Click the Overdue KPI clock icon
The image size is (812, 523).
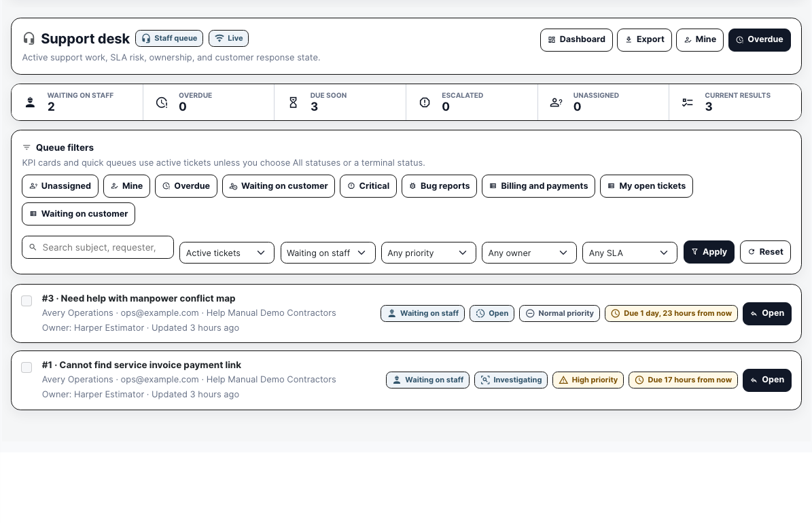click(162, 103)
